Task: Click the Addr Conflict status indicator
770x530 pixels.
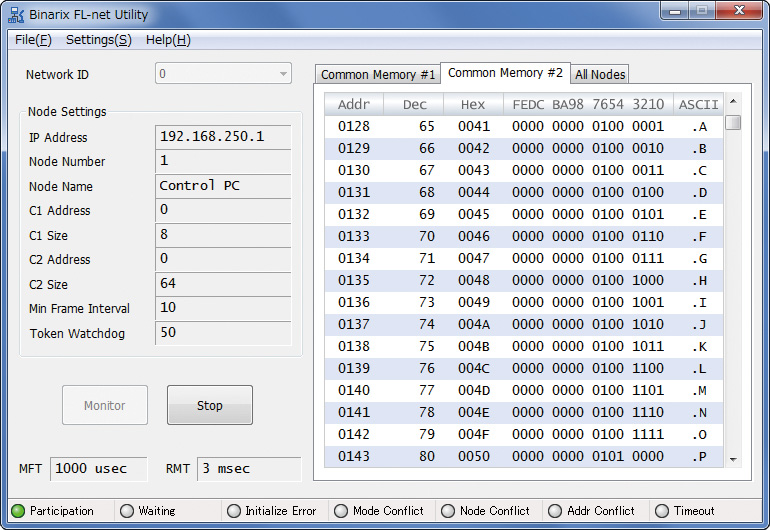Action: (555, 511)
